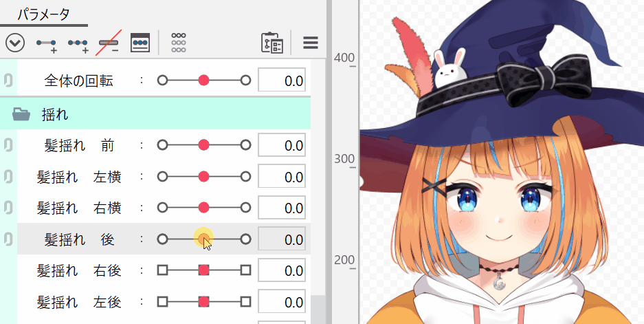Screen dimensions: 644x324
Task: Open the parameter panel dropdown circle arrow
Action: pyautogui.click(x=15, y=43)
